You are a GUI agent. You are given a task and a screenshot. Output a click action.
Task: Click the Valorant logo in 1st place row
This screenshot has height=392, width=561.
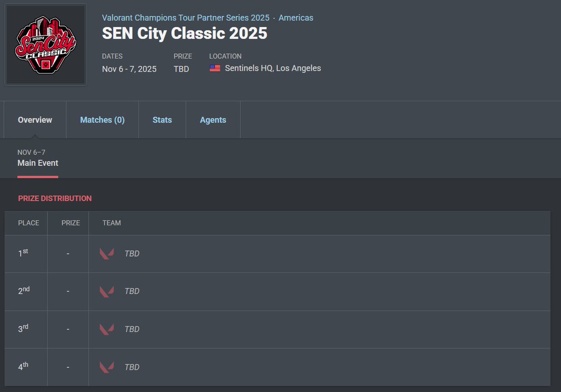107,254
